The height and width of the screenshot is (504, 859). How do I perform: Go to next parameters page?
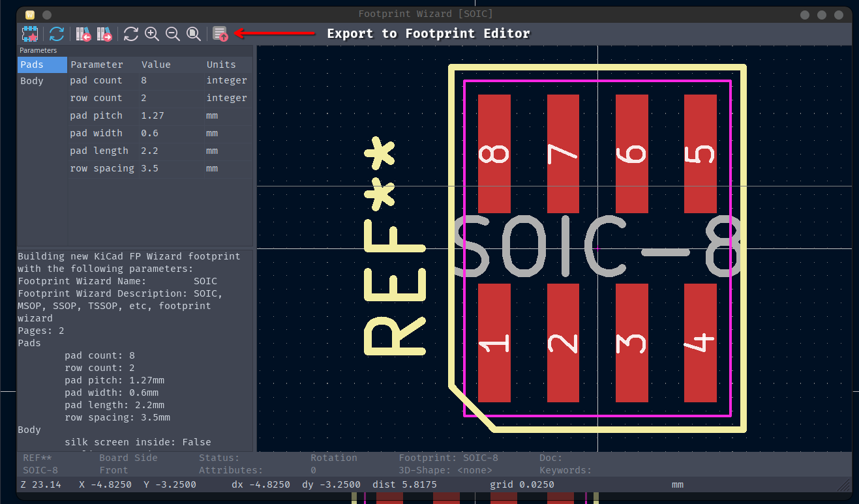(x=104, y=34)
